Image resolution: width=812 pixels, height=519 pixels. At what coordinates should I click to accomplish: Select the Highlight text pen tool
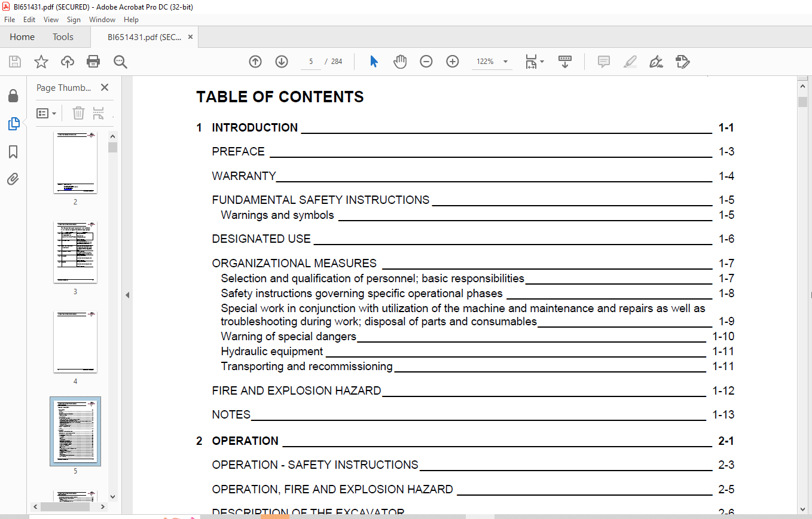point(630,62)
